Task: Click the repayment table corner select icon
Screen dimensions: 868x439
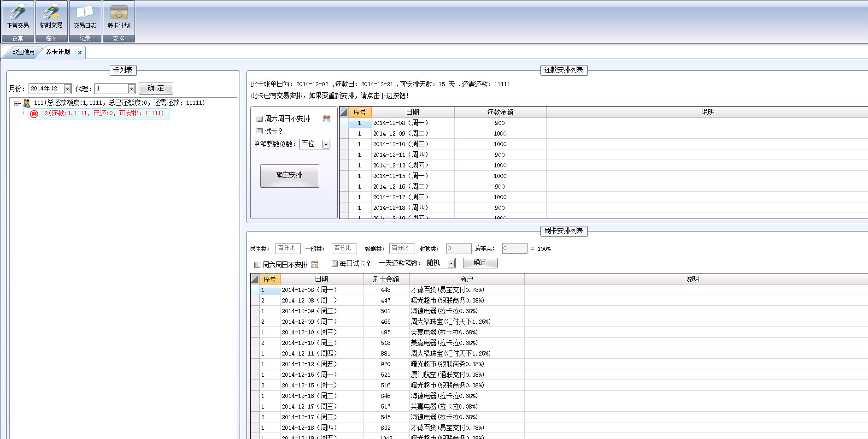Action: [344, 112]
